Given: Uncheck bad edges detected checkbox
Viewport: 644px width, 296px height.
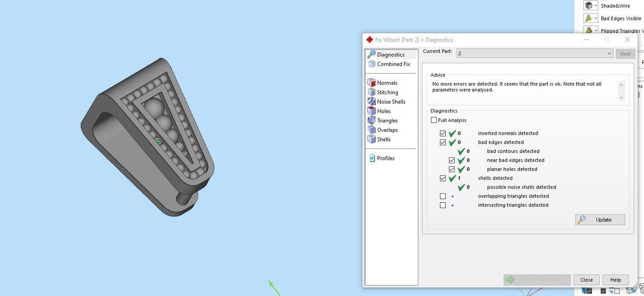Looking at the screenshot, I should click(x=443, y=143).
